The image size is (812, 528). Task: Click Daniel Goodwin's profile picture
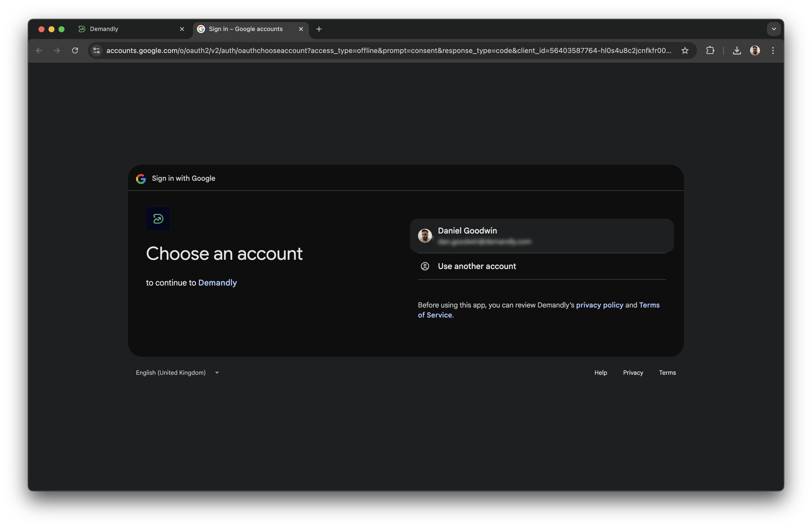(x=425, y=236)
